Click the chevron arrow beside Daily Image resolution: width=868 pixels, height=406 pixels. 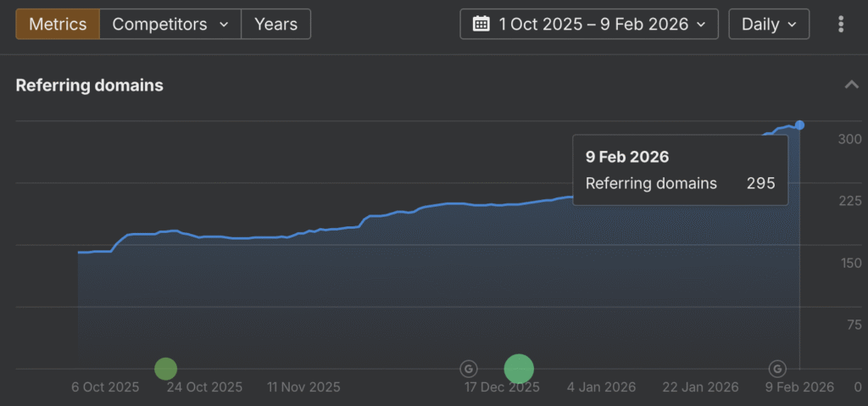(792, 25)
